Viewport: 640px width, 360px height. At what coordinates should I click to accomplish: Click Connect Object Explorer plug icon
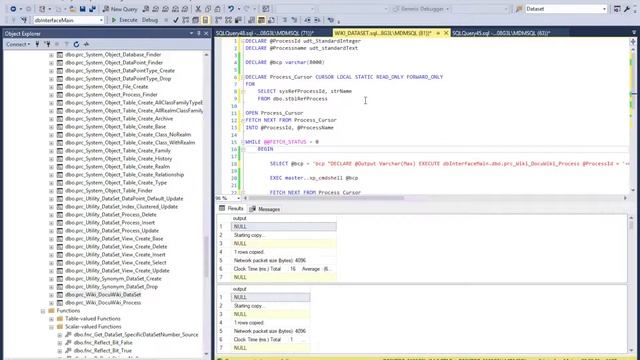pos(38,44)
